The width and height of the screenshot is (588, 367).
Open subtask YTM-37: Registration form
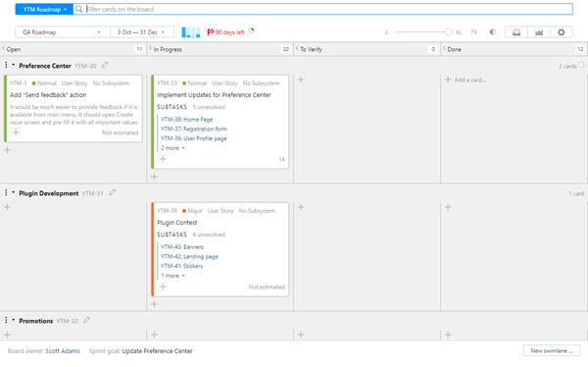click(194, 129)
